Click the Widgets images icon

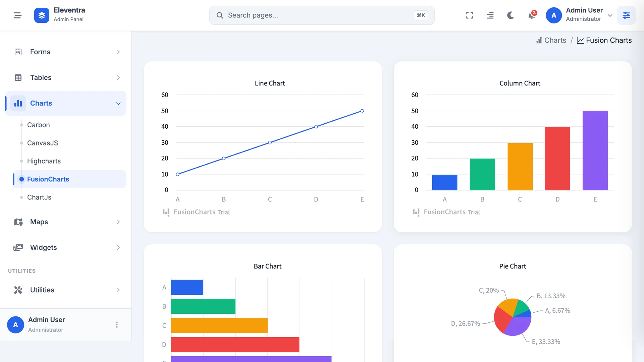18,247
